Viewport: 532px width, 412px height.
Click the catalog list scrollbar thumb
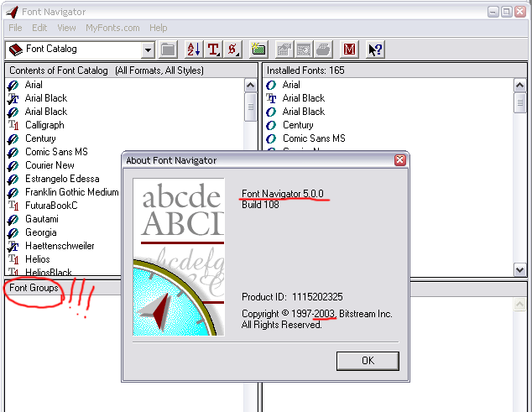[250, 107]
